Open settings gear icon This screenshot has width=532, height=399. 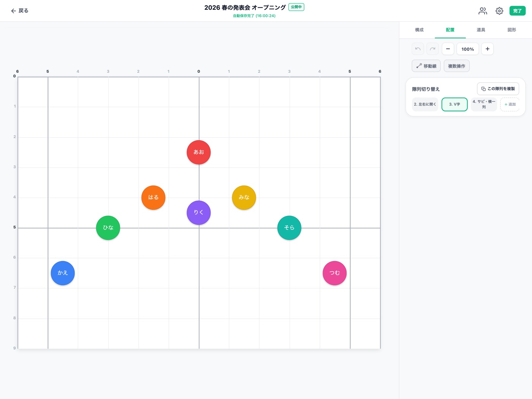[x=499, y=11]
